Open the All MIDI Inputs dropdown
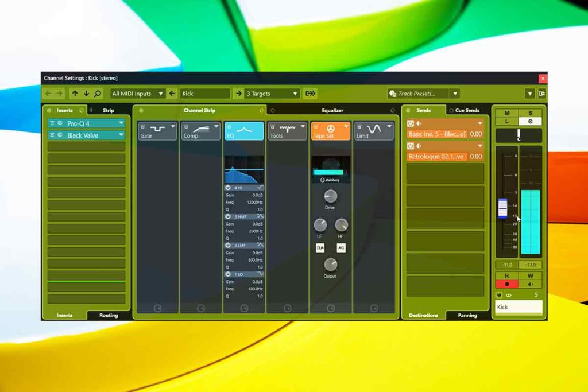588x392 pixels. tap(138, 94)
